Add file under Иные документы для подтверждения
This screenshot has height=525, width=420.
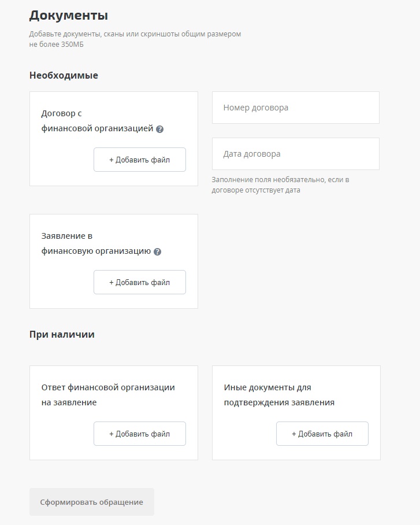click(x=322, y=434)
